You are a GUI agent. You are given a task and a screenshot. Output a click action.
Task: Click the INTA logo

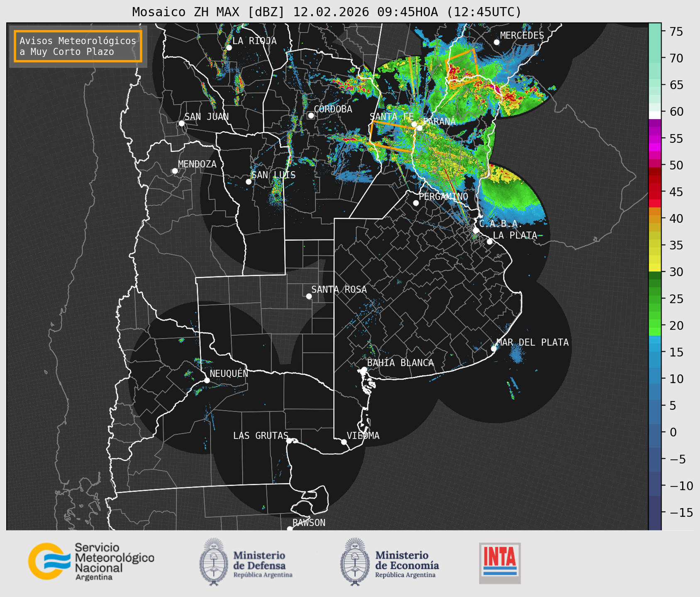click(x=500, y=563)
